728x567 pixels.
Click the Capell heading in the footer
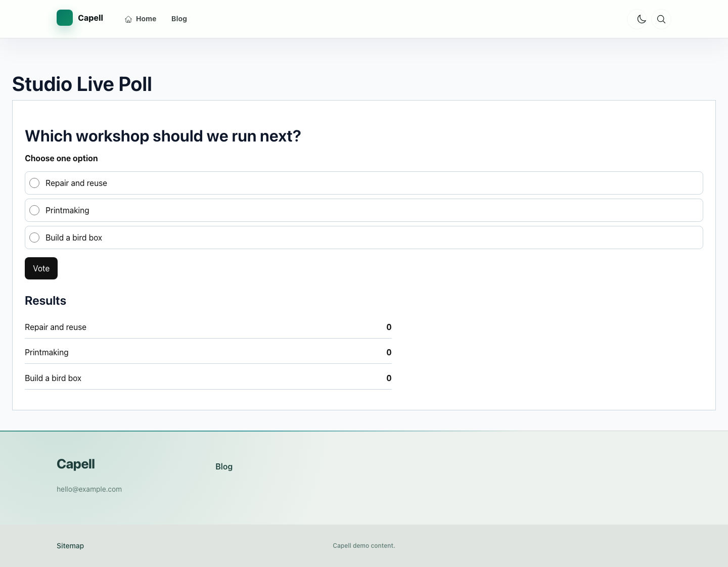76,464
